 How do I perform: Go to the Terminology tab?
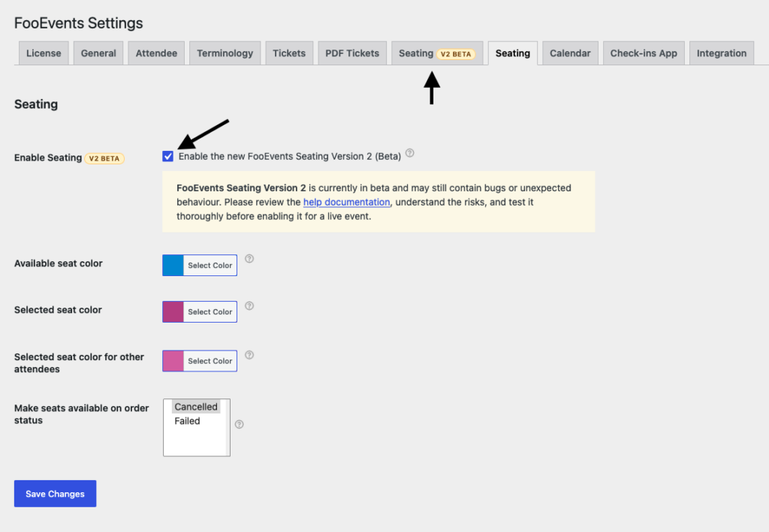point(225,53)
